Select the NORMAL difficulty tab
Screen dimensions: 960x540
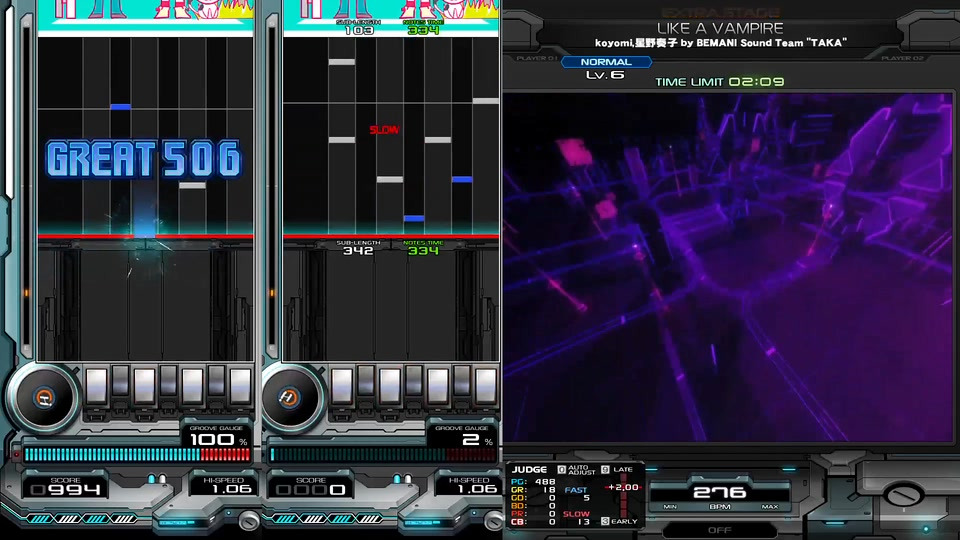pyautogui.click(x=606, y=62)
